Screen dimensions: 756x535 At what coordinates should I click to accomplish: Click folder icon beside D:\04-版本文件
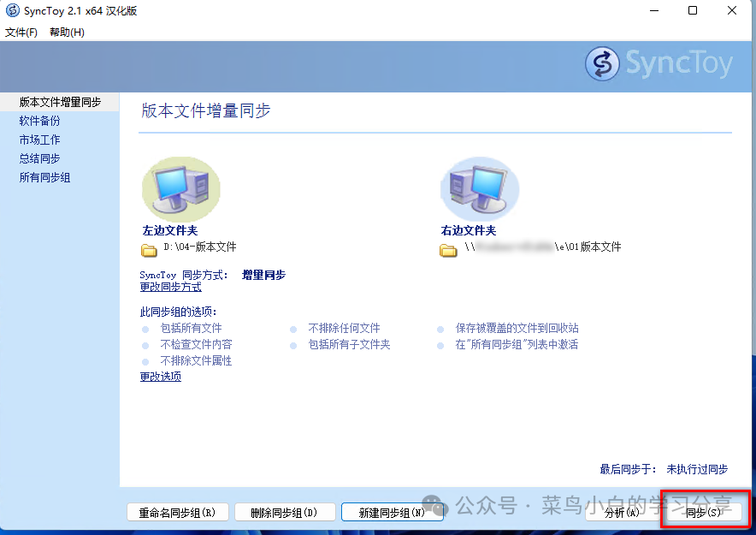149,250
